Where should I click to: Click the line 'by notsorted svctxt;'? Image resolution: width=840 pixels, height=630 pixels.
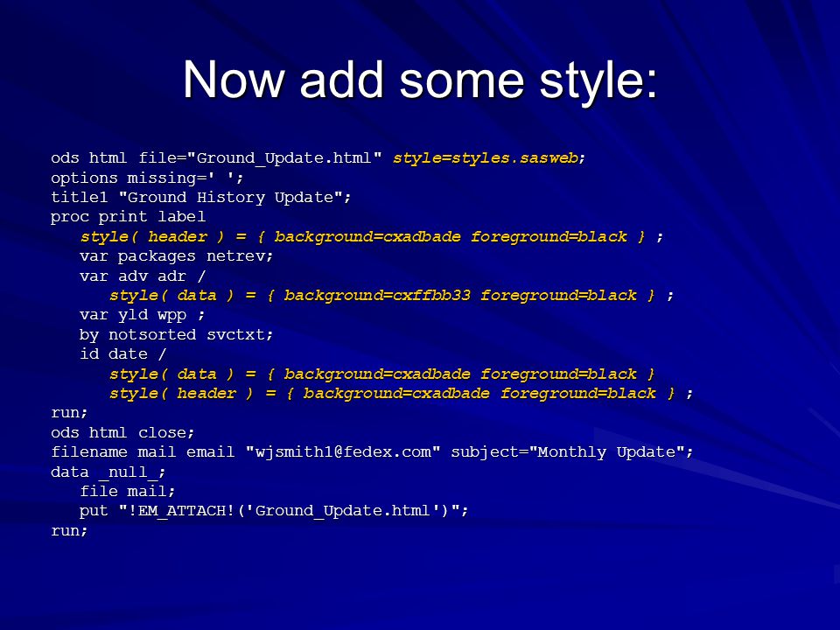tap(176, 335)
